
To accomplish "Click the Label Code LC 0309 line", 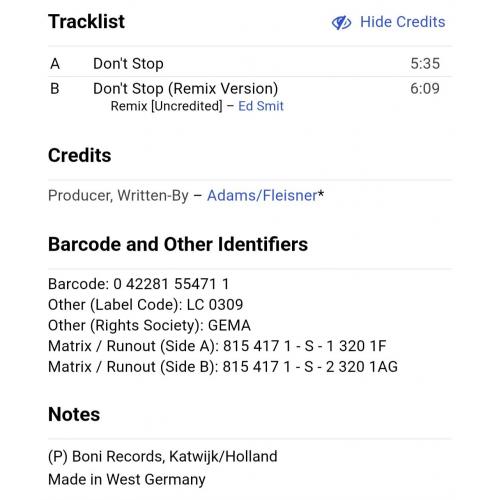I will click(146, 305).
